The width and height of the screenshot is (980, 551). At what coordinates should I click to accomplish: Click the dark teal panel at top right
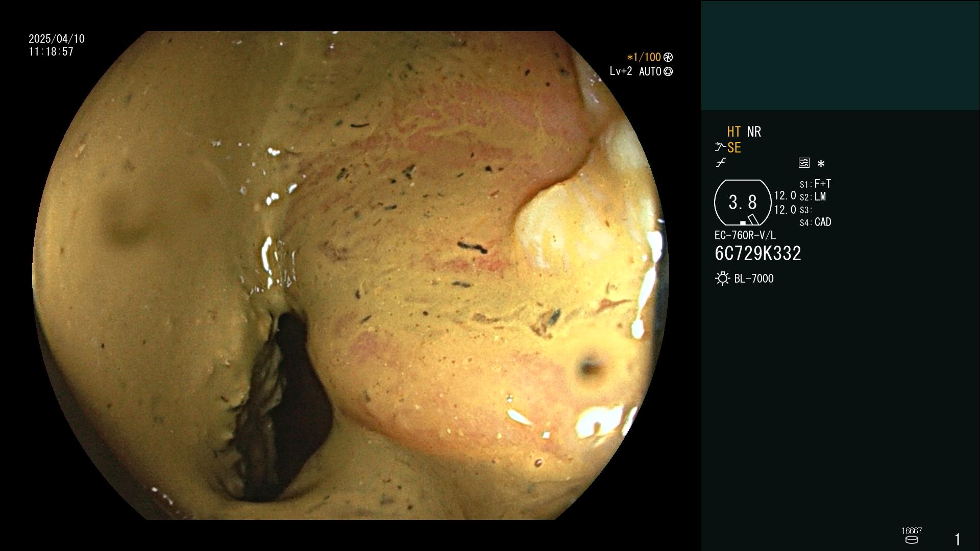(840, 55)
